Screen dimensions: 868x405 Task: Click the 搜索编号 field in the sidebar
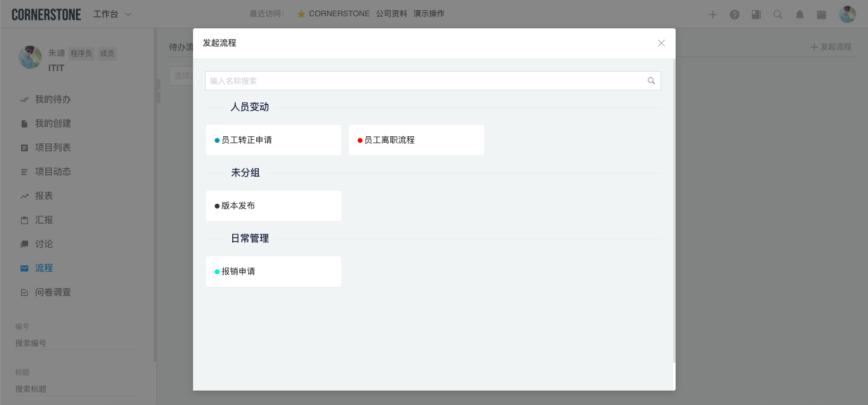pos(77,343)
